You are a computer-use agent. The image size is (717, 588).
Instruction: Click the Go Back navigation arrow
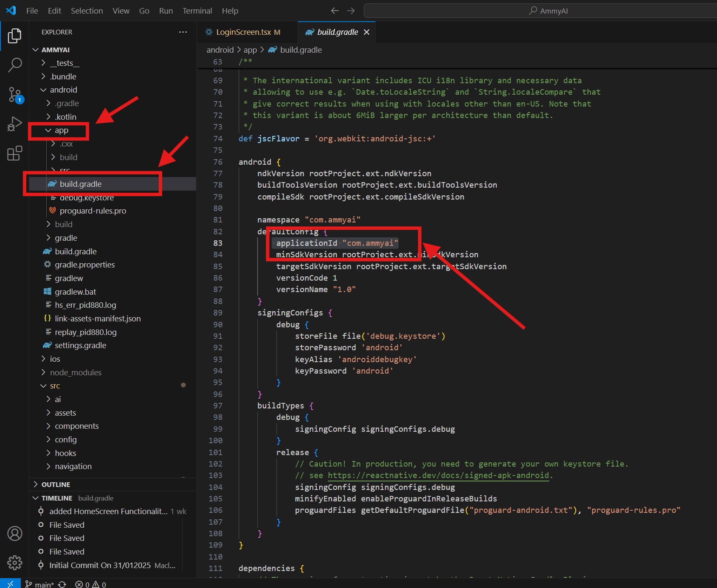[335, 11]
